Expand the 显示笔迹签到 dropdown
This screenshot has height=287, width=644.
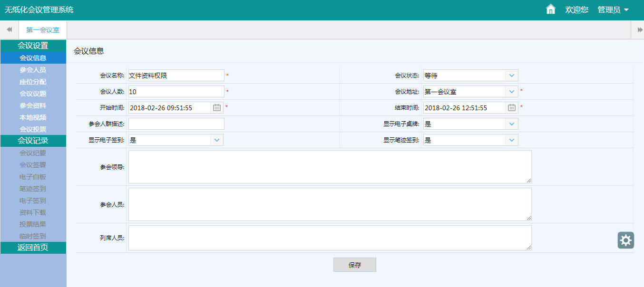511,140
